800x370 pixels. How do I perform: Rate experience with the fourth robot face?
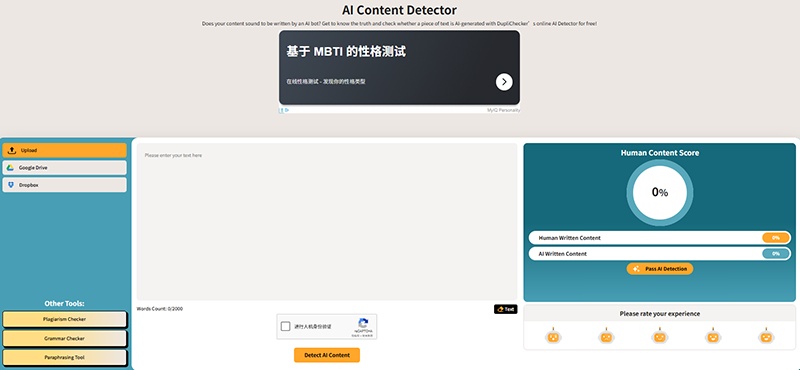(713, 336)
